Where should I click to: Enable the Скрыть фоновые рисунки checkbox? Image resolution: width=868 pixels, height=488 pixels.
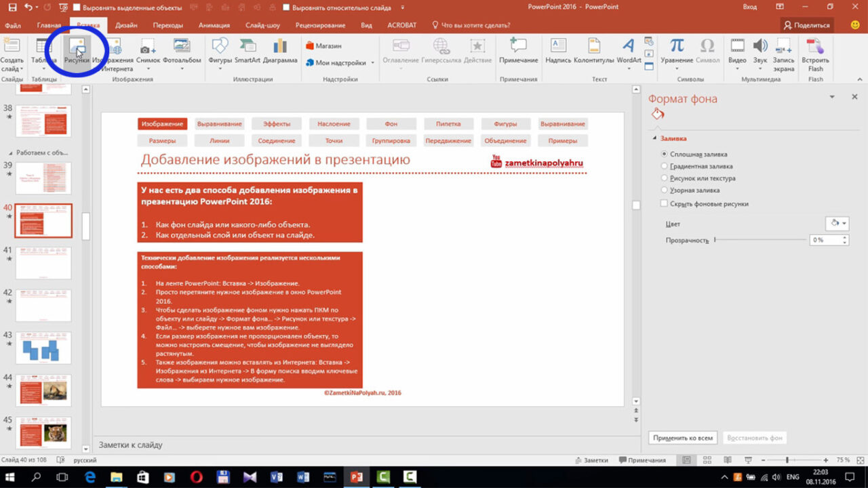665,203
